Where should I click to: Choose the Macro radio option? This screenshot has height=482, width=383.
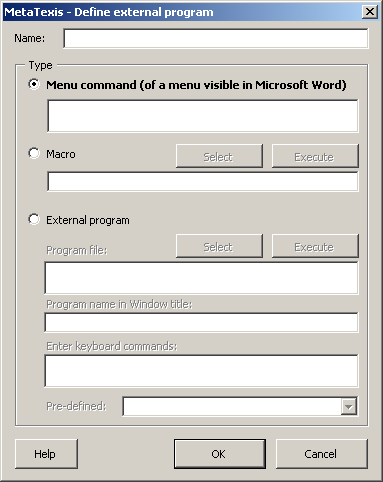coord(34,153)
